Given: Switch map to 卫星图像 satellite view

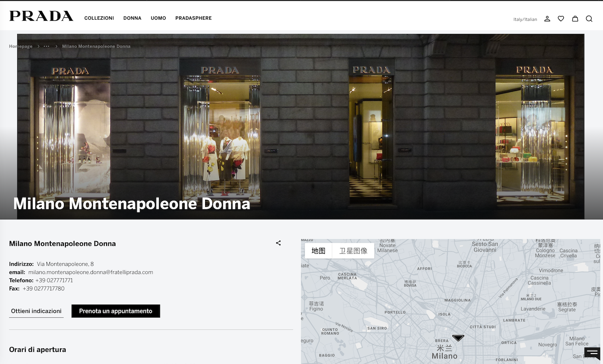Looking at the screenshot, I should pos(353,251).
